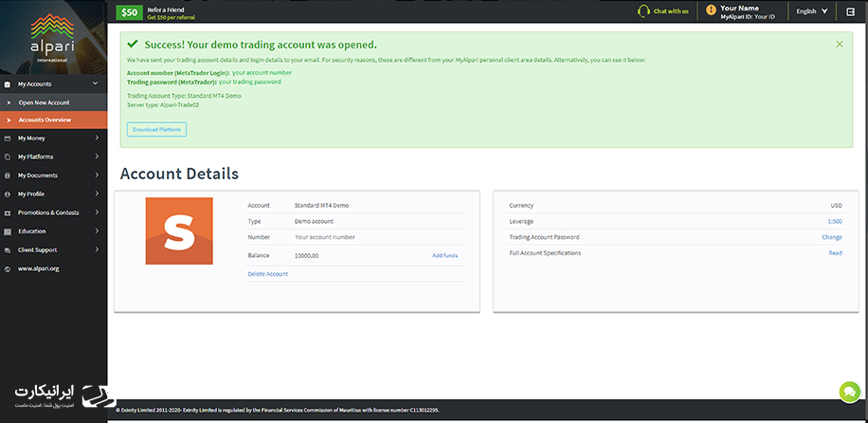The image size is (868, 423).
Task: Click Refer a Friend text
Action: tap(166, 9)
